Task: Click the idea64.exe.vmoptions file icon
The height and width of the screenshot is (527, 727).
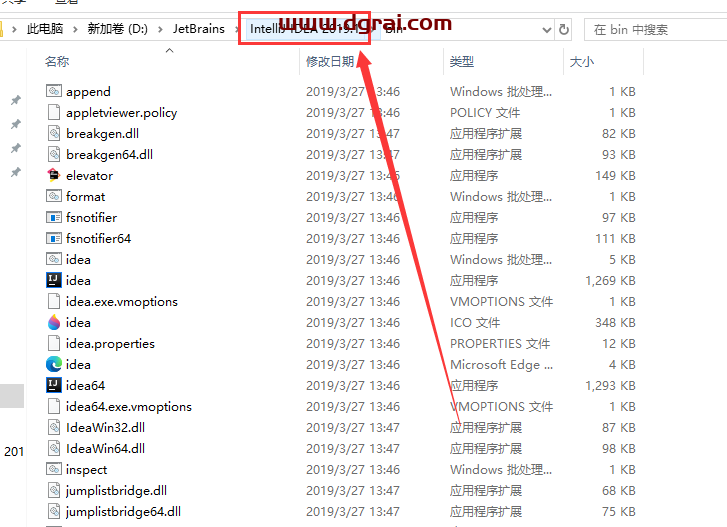Action: 54,406
